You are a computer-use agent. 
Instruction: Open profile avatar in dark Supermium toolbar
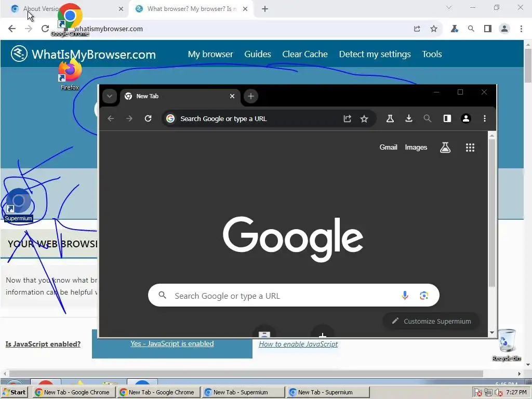(466, 118)
